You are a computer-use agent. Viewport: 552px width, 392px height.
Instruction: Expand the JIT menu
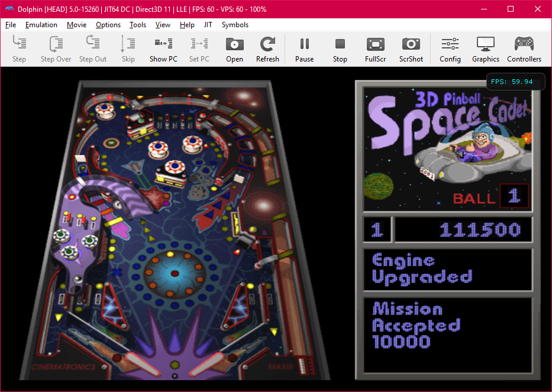(208, 25)
